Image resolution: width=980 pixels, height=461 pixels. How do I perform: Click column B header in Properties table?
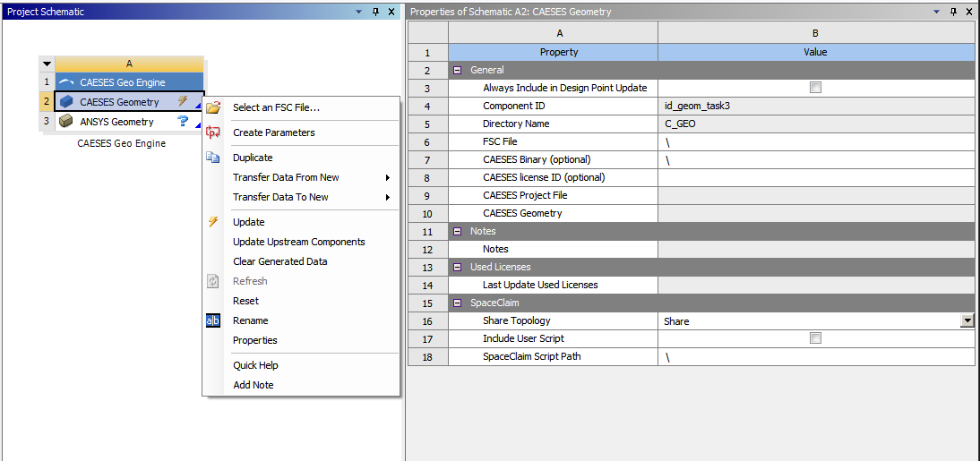pyautogui.click(x=816, y=33)
